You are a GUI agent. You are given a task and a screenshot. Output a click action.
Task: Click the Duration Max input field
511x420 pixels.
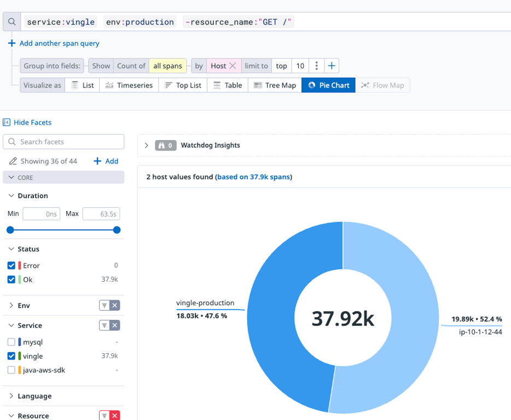pos(101,214)
